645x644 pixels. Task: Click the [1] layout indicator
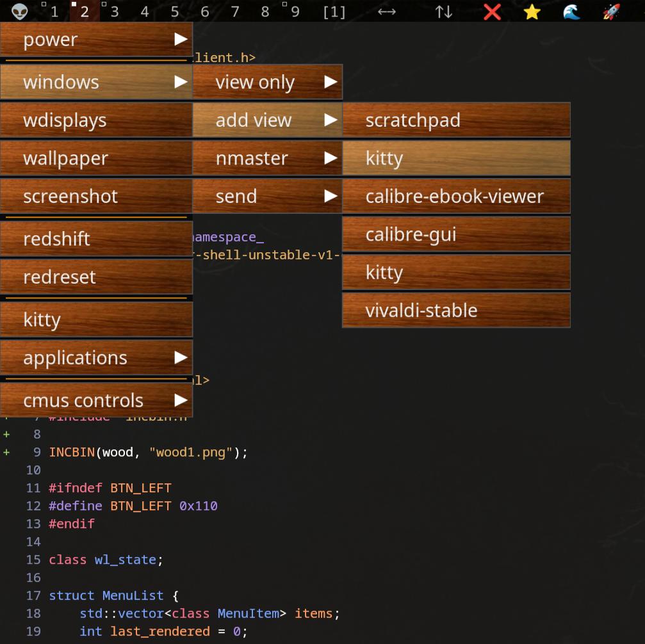334,12
